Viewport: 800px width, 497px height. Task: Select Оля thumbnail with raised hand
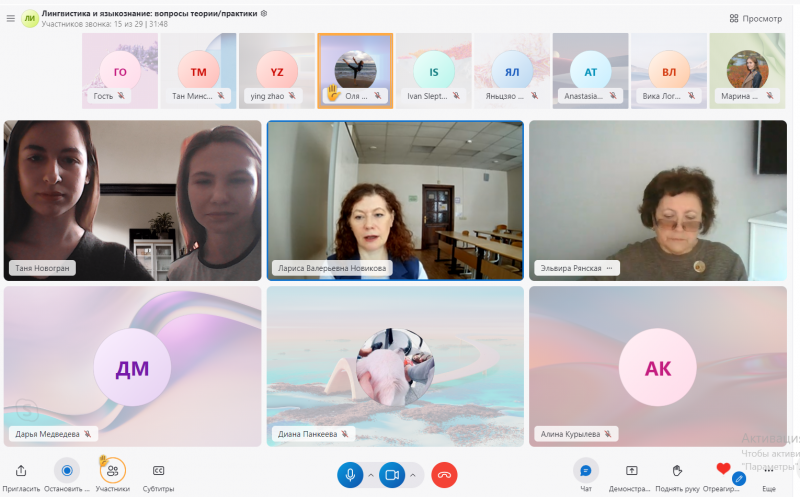[355, 71]
